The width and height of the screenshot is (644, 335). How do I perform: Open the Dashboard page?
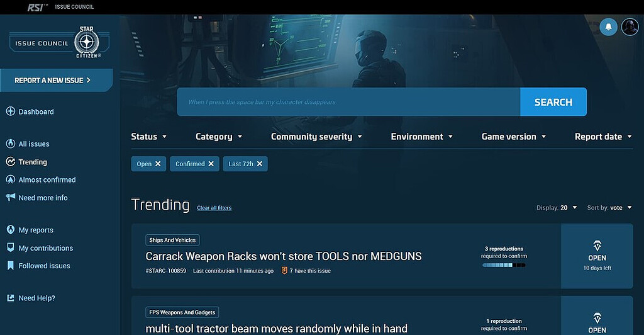[36, 111]
